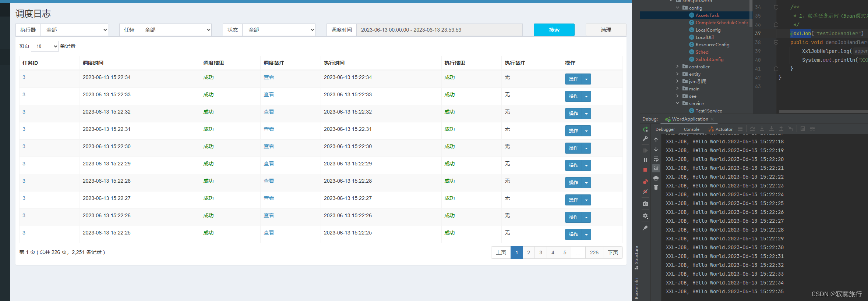This screenshot has width=868, height=301.
Task: Toggle soft-wrap in console
Action: pyautogui.click(x=656, y=159)
